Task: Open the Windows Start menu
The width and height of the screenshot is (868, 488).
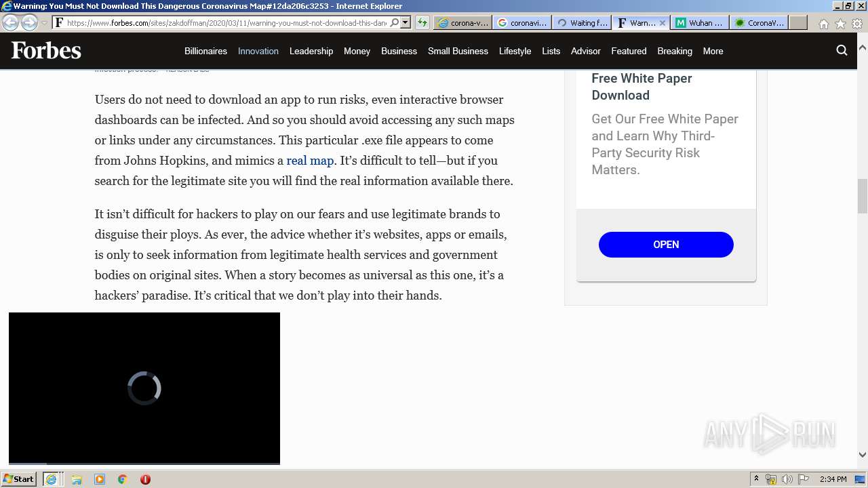Action: (19, 479)
